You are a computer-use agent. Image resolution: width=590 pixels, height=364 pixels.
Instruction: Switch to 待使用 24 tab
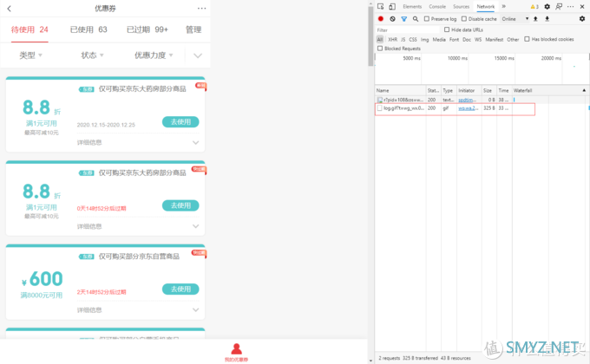coord(29,29)
